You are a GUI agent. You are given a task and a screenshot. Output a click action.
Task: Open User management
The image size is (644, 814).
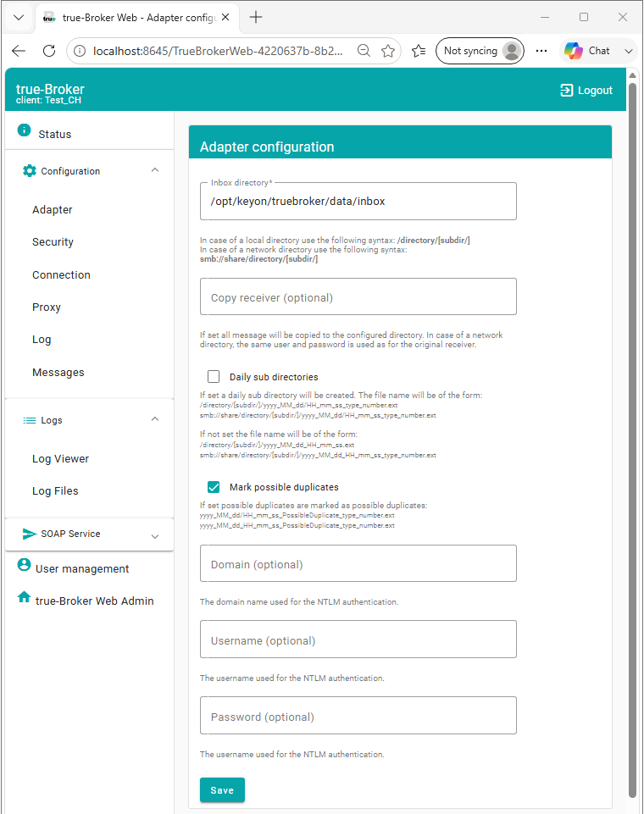pyautogui.click(x=82, y=569)
